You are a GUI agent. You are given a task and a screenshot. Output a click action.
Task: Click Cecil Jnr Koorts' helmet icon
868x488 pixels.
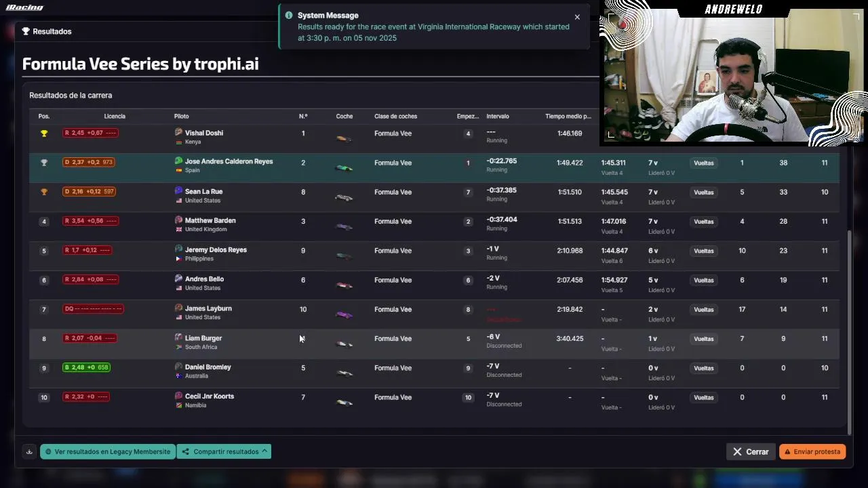178,396
